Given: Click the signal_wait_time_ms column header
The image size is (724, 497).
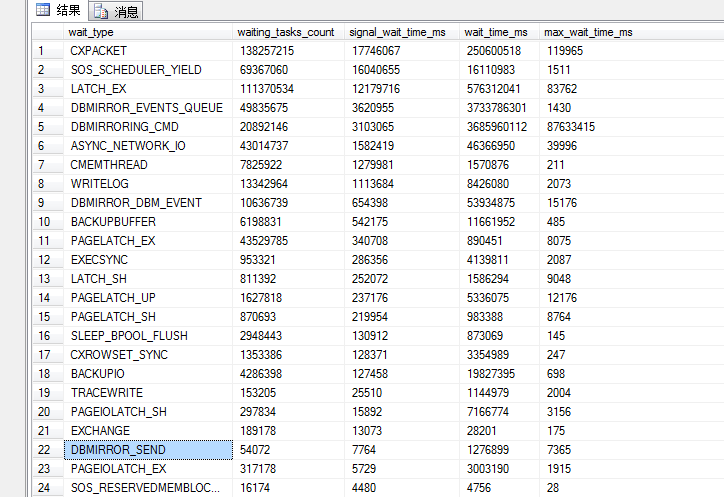Looking at the screenshot, I should click(x=401, y=32).
